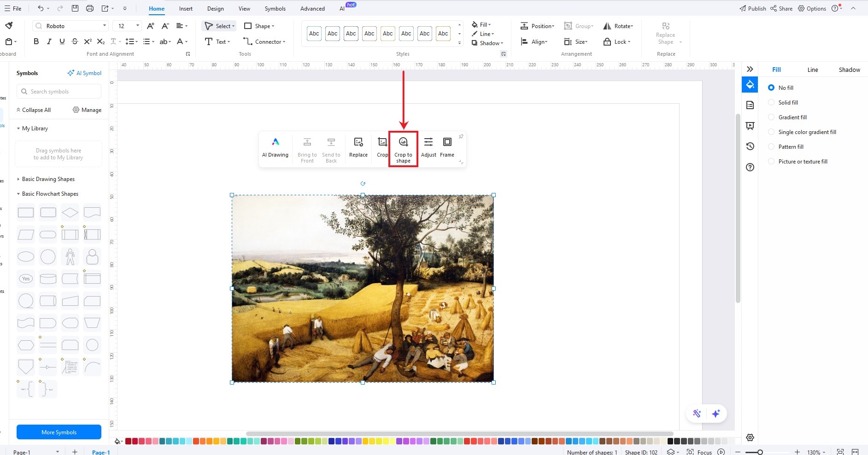Open the Options button
868x455 pixels.
[812, 8]
